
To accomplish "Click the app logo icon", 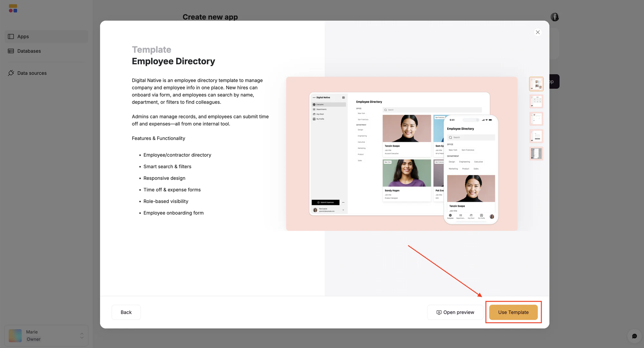I will tap(13, 8).
